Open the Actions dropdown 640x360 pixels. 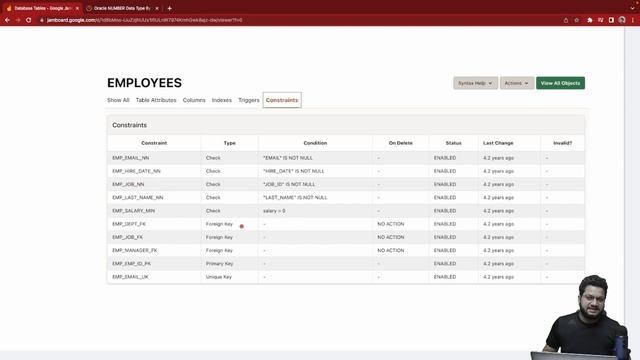(x=517, y=83)
